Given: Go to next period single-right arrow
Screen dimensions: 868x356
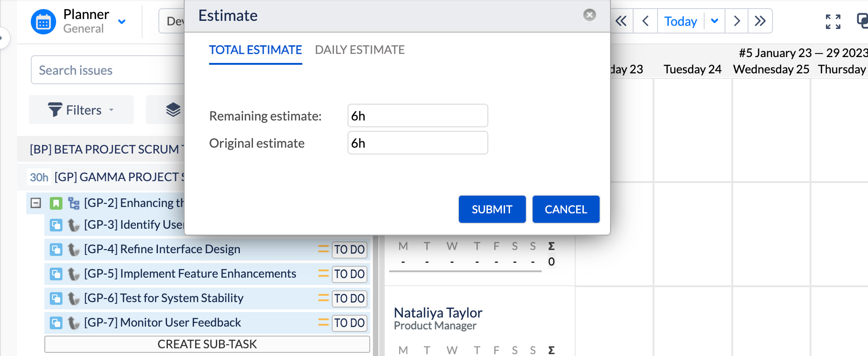Looking at the screenshot, I should tap(737, 21).
